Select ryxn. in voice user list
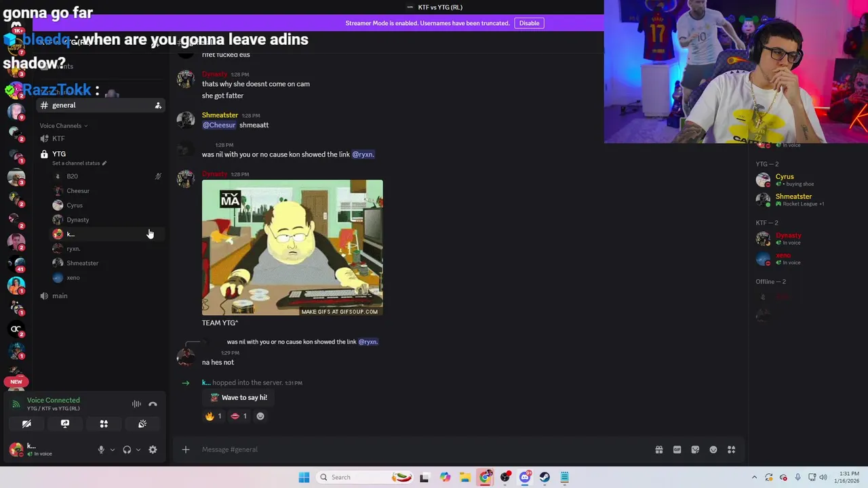 tap(107, 249)
